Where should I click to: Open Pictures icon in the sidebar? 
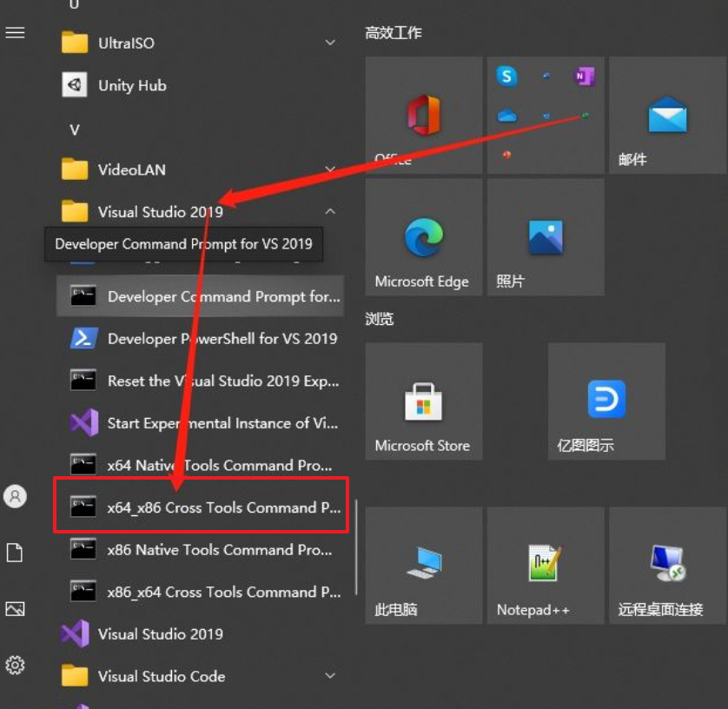coord(15,609)
